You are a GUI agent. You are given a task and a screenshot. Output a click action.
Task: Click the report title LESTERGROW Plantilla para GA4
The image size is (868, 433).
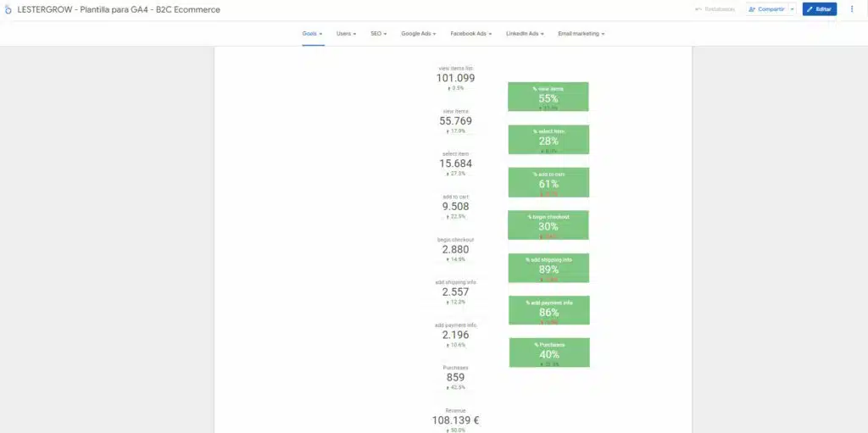click(x=119, y=9)
